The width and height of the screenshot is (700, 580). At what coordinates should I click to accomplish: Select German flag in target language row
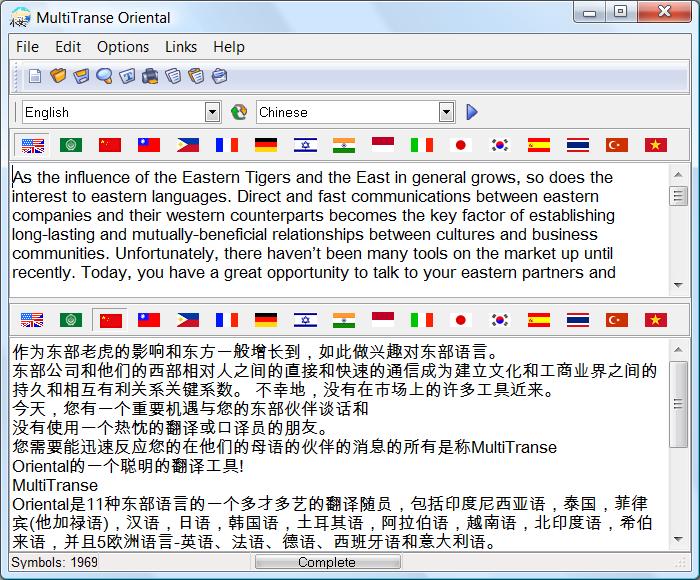tap(266, 320)
